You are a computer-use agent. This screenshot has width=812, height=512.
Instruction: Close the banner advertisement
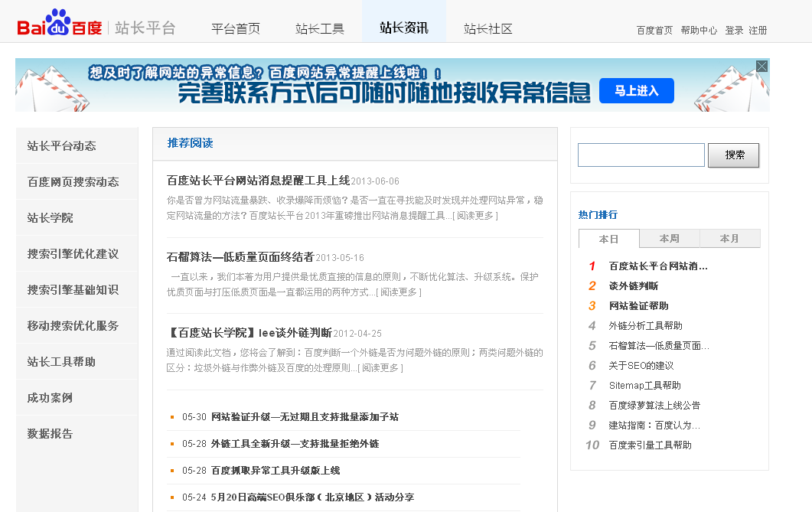point(761,67)
